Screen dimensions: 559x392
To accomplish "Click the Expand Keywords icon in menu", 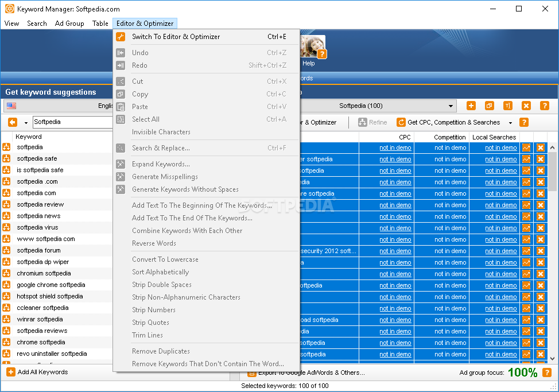I will pos(121,164).
